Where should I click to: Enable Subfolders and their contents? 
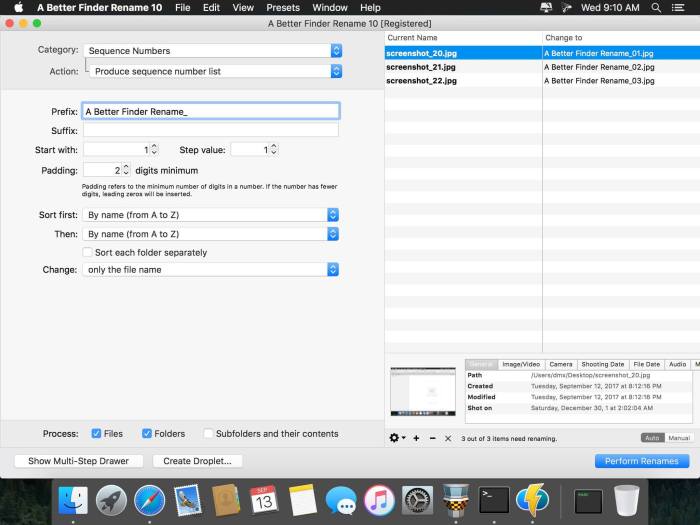[208, 434]
